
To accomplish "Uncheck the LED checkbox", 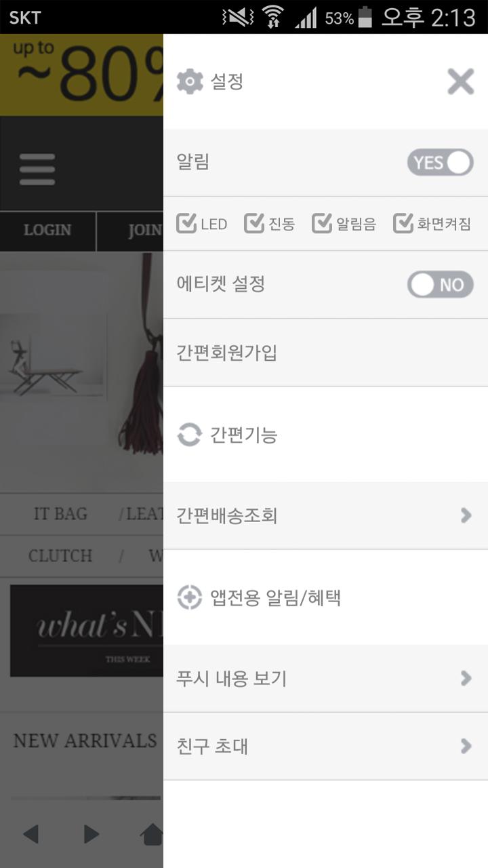I will pos(186,223).
